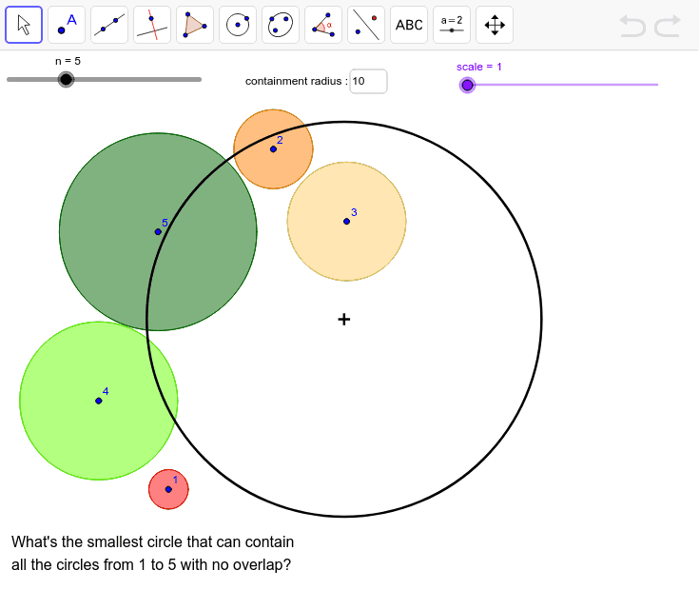Screen dimensions: 700x590
Task: Select the Line through two points tool
Action: tap(109, 25)
